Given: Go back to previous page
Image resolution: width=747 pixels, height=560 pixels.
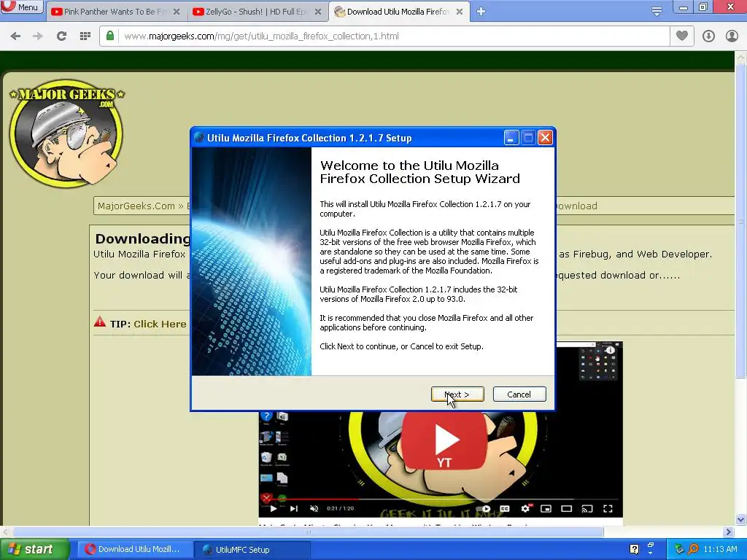Looking at the screenshot, I should 15,36.
